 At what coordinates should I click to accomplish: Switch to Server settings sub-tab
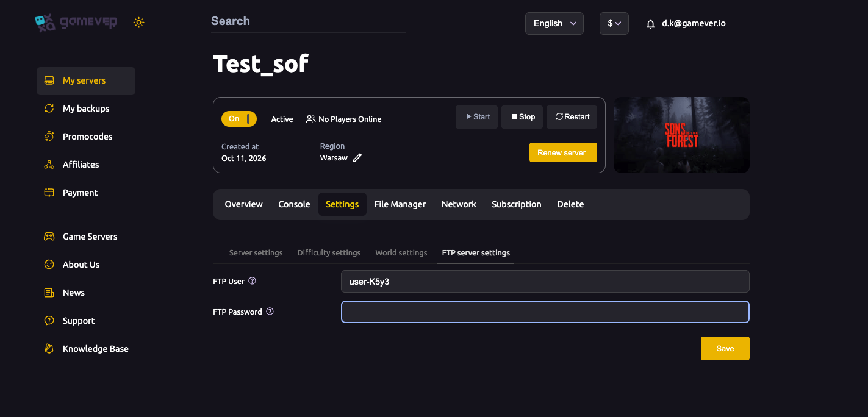(x=256, y=252)
